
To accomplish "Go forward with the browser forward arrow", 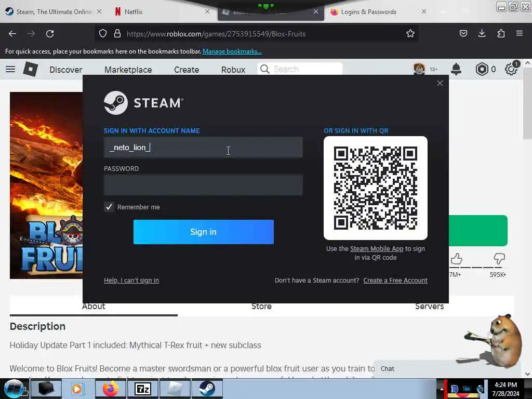I will 31,34.
